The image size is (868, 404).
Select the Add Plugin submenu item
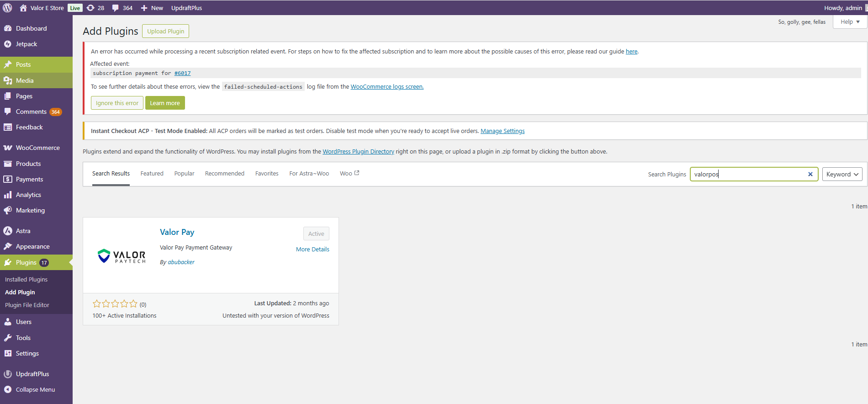coord(20,292)
